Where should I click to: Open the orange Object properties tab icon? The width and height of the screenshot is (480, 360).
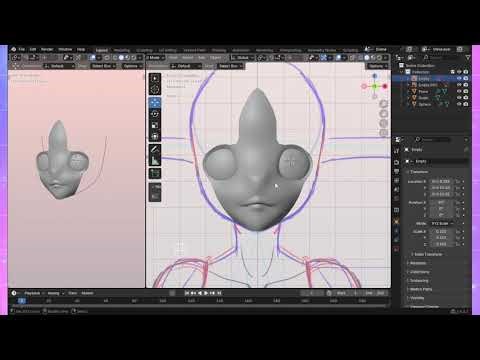[x=396, y=221]
